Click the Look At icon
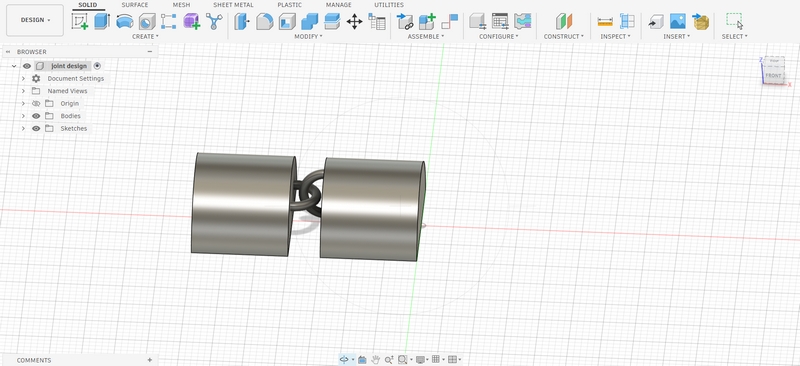The height and width of the screenshot is (366, 800). click(x=362, y=360)
